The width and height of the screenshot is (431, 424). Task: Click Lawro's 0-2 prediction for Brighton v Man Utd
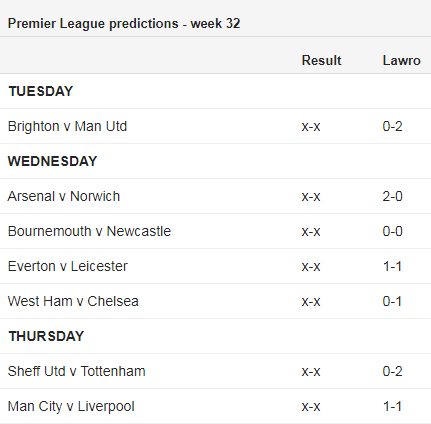[392, 126]
